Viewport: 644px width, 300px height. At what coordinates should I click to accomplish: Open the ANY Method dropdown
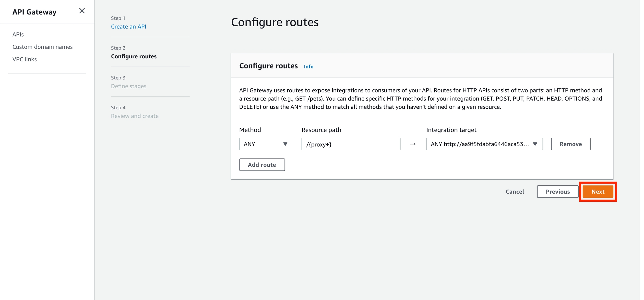pyautogui.click(x=266, y=144)
